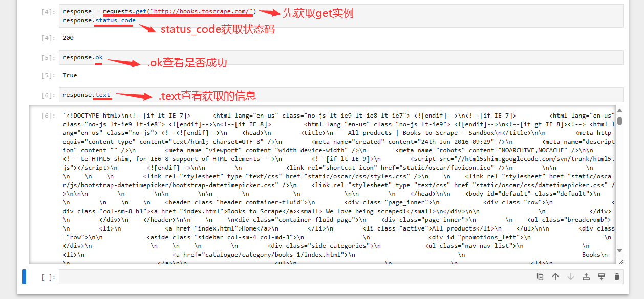Viewport: 644px width, 299px height.
Task: Click response.status_code line in cell 4
Action: [99, 20]
